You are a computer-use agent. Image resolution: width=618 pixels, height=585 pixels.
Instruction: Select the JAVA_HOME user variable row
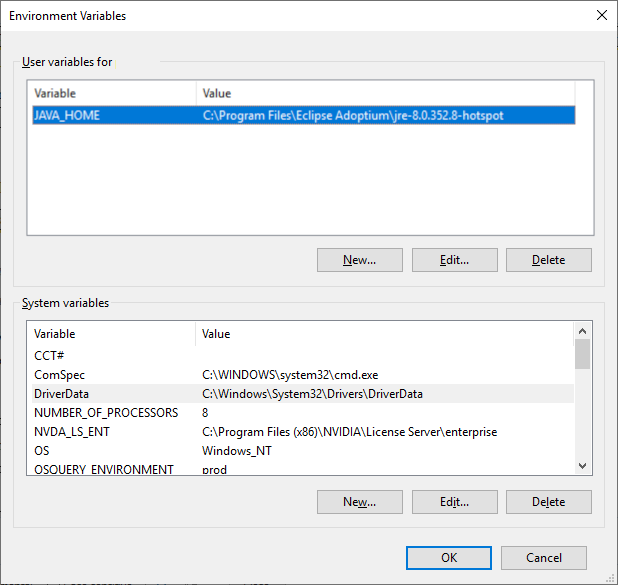click(300, 115)
